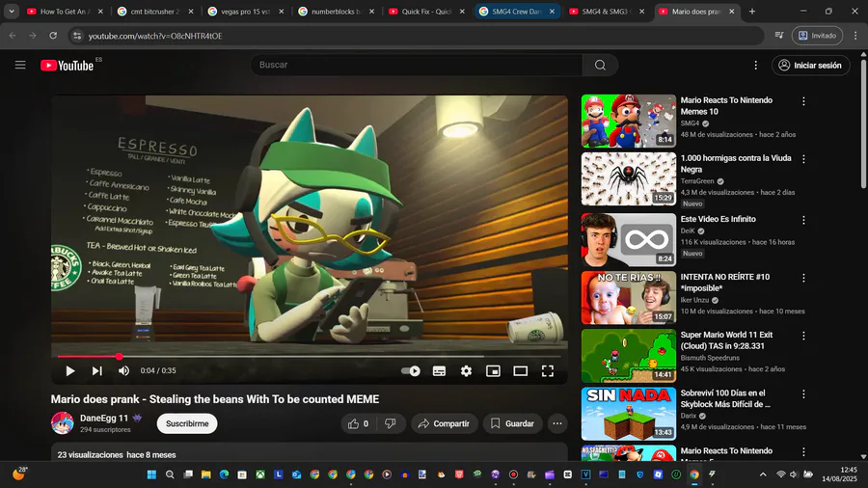Enable theater mode view

click(x=521, y=370)
